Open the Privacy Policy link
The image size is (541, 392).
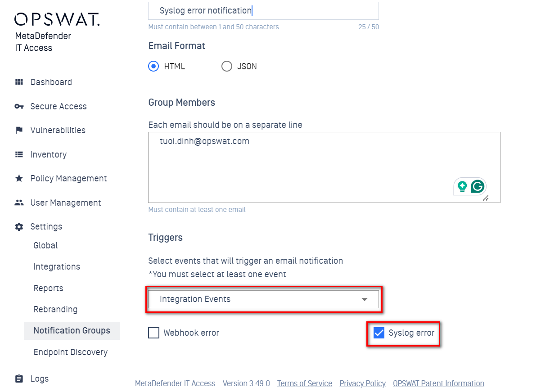pos(363,383)
